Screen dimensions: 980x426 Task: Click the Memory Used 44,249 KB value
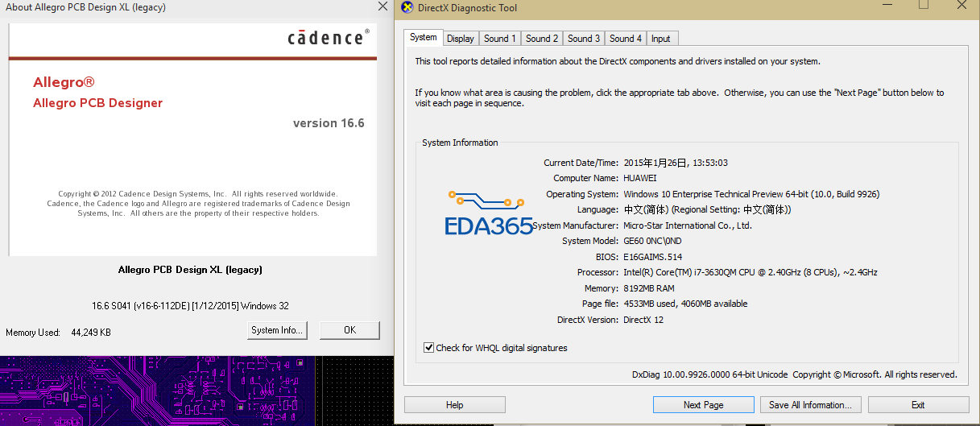(91, 332)
